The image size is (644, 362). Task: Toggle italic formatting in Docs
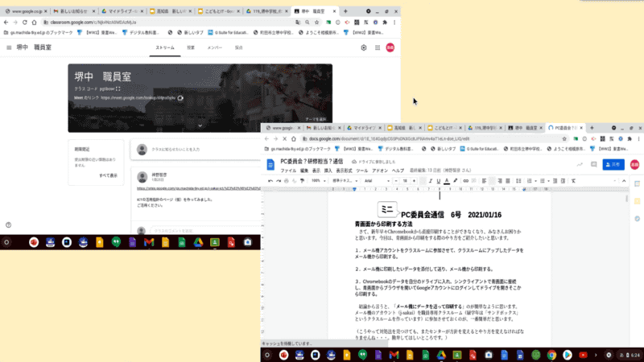[x=431, y=181]
